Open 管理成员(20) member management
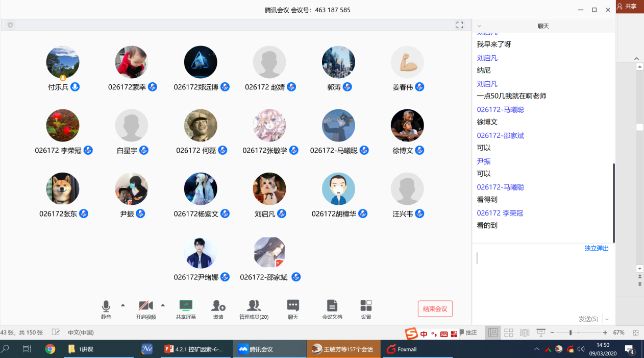The height and width of the screenshot is (358, 644). point(254,306)
